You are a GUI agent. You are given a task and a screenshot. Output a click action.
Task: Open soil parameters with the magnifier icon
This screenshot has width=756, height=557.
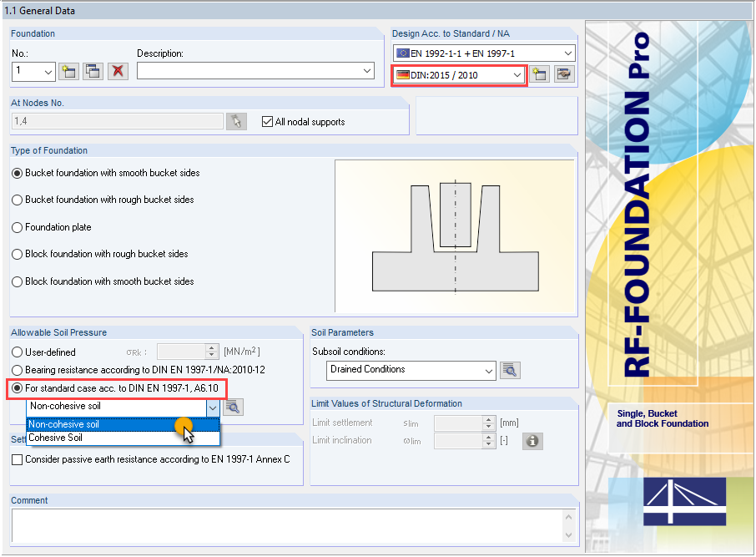click(233, 407)
